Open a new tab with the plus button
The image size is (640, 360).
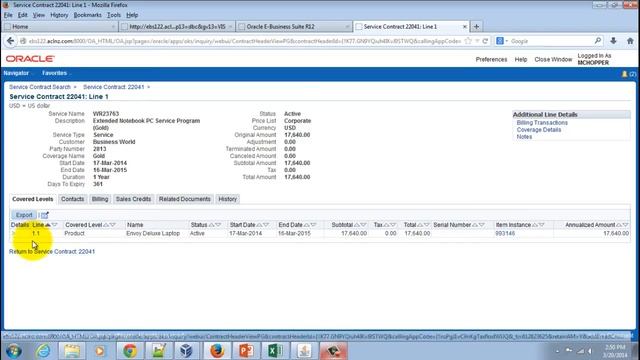coord(476,27)
